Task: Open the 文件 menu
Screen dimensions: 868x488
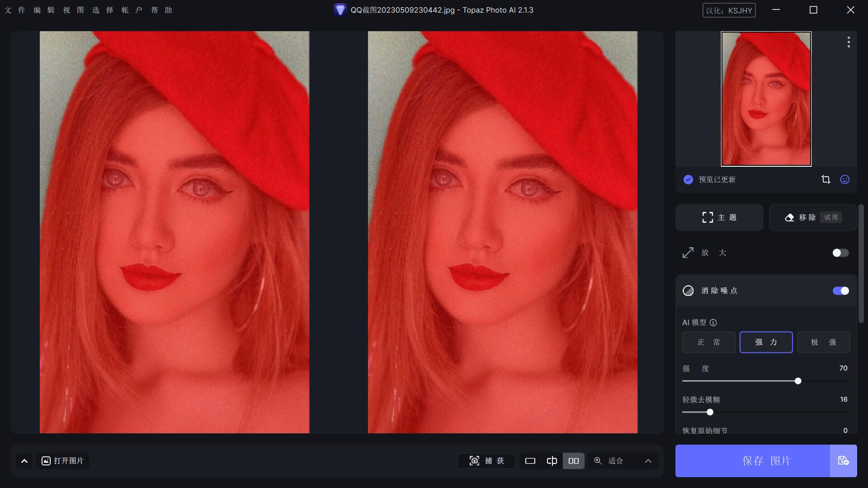Action: (15, 10)
